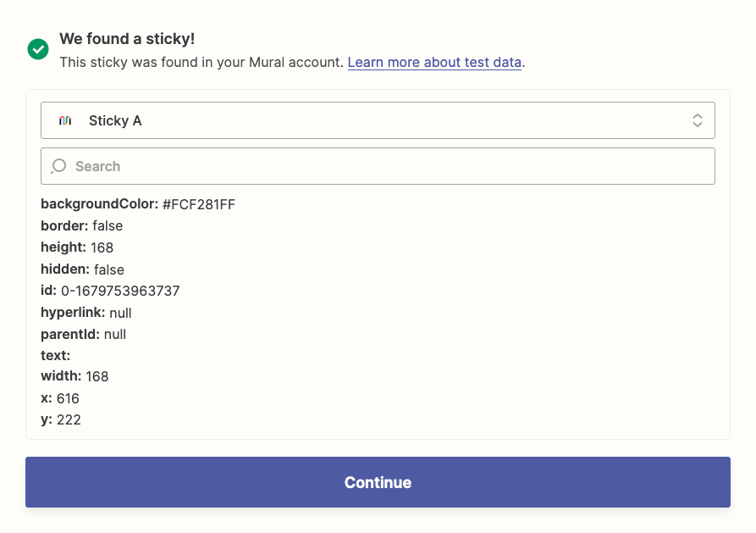The width and height of the screenshot is (756, 533).
Task: Focus the Search input field
Action: coord(378,166)
